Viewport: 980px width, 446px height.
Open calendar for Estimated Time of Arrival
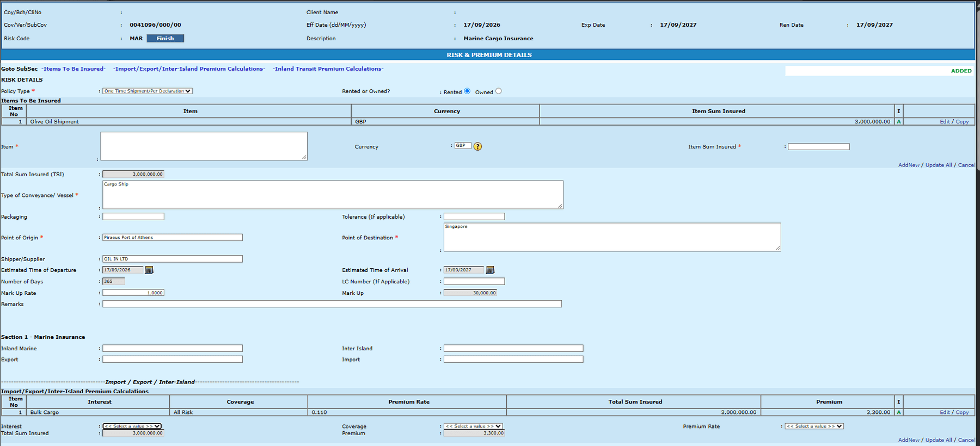(490, 270)
